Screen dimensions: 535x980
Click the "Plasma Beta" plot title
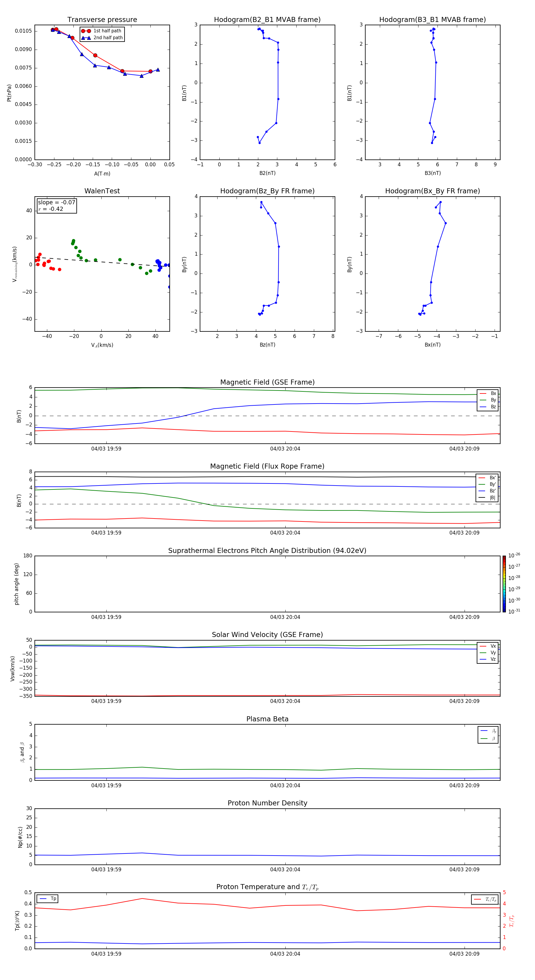coord(267,719)
